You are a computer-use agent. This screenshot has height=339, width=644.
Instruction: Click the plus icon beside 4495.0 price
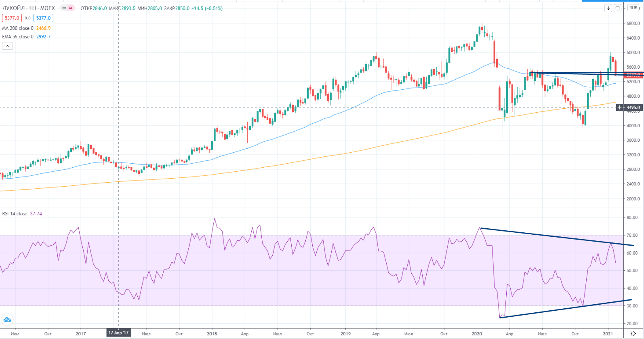(619, 107)
